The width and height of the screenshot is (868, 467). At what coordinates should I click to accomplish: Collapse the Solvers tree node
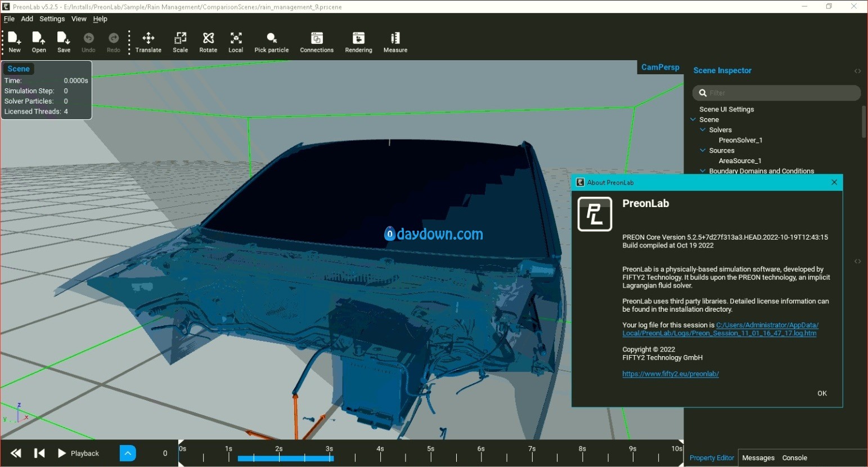click(x=703, y=129)
